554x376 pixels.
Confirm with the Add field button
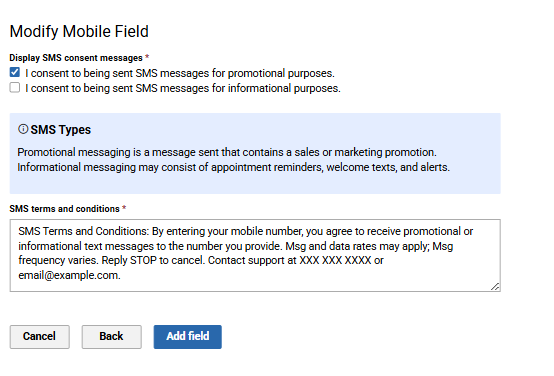coord(188,337)
